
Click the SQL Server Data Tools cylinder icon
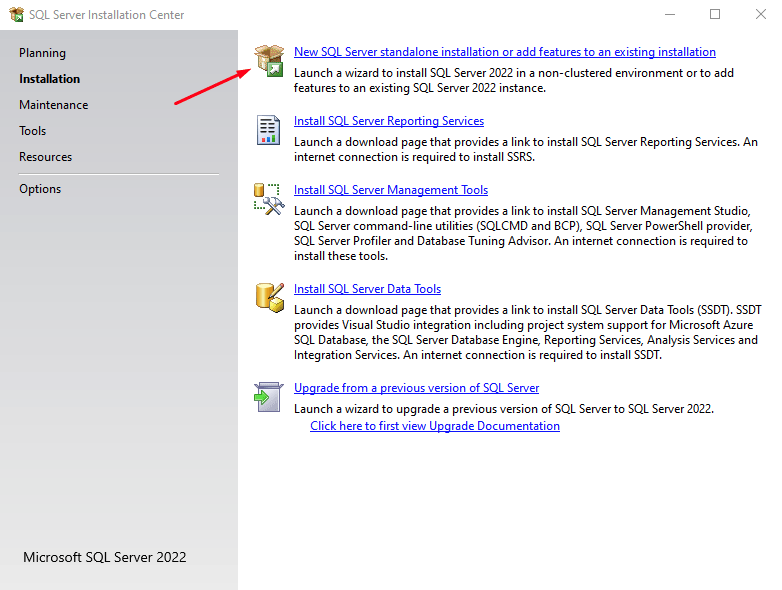[x=270, y=298]
